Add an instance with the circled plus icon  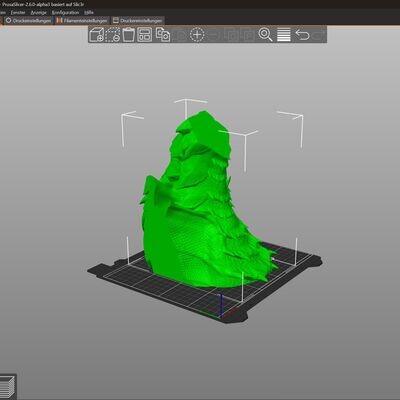click(197, 35)
